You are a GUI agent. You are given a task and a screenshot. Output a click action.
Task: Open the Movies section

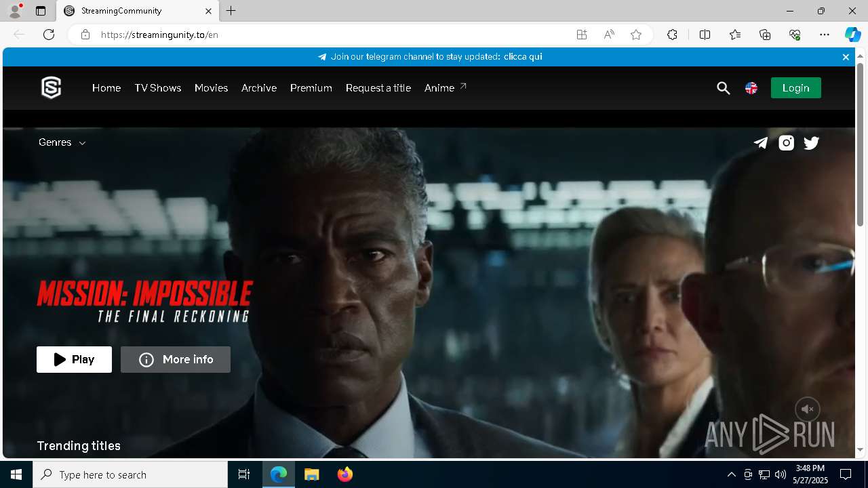pos(211,88)
